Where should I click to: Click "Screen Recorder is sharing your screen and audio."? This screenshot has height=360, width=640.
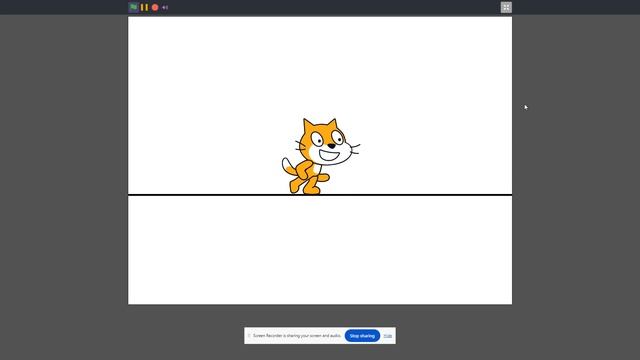(x=297, y=336)
